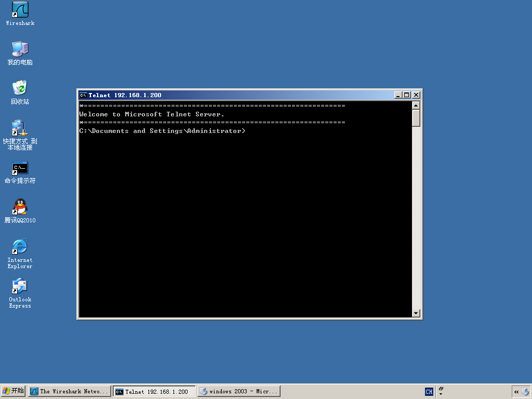This screenshot has width=532, height=399.
Task: Click the Telnet scrollbar down arrow
Action: (x=416, y=313)
